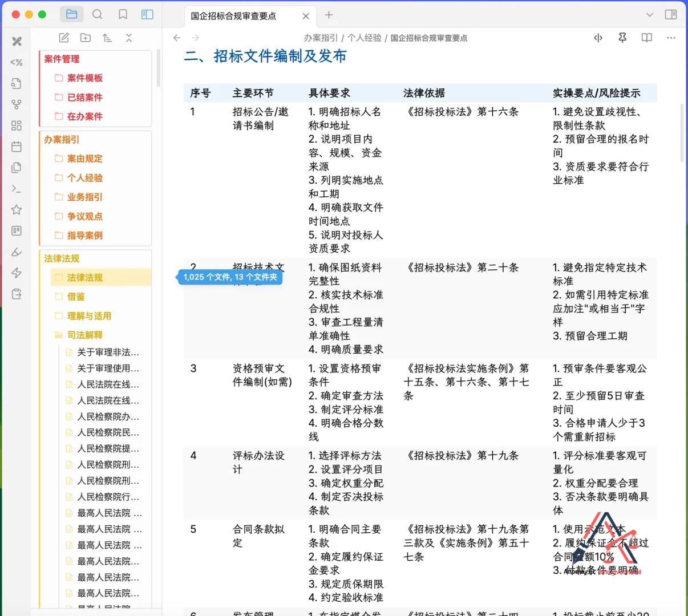Image resolution: width=688 pixels, height=616 pixels.
Task: Pin the current tab with the pin icon
Action: 622,38
